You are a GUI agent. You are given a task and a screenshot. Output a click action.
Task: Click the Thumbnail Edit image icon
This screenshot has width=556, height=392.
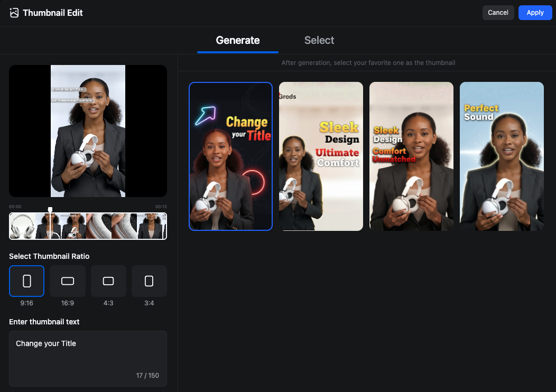point(14,13)
